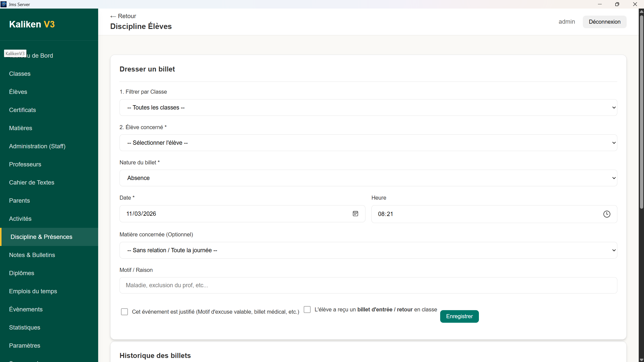Open the Paramètres page
The width and height of the screenshot is (644, 362).
tap(25, 345)
